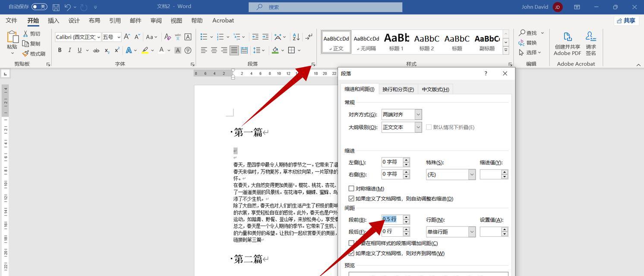The image size is (644, 276).
Task: Open the phonetic guide (wén) tool
Action: pyautogui.click(x=178, y=37)
